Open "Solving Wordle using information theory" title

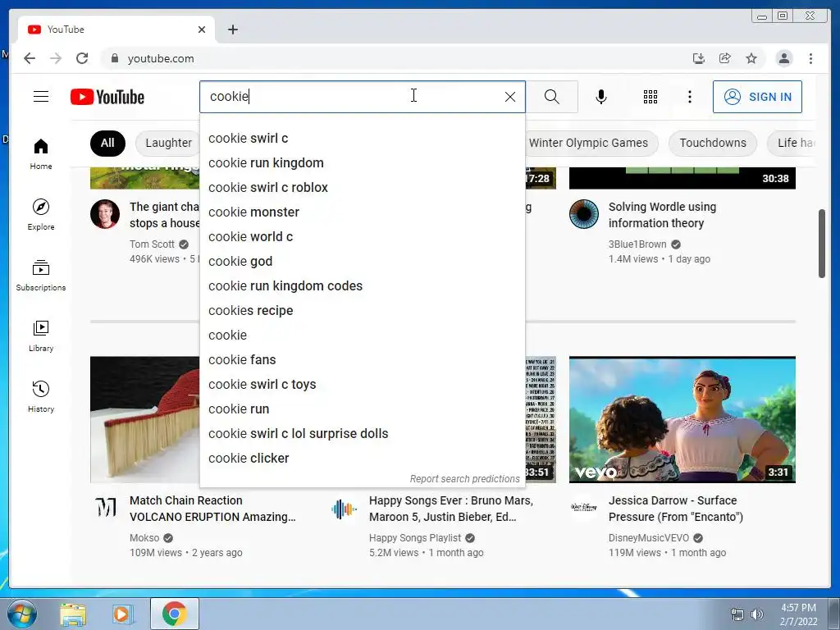click(x=662, y=215)
